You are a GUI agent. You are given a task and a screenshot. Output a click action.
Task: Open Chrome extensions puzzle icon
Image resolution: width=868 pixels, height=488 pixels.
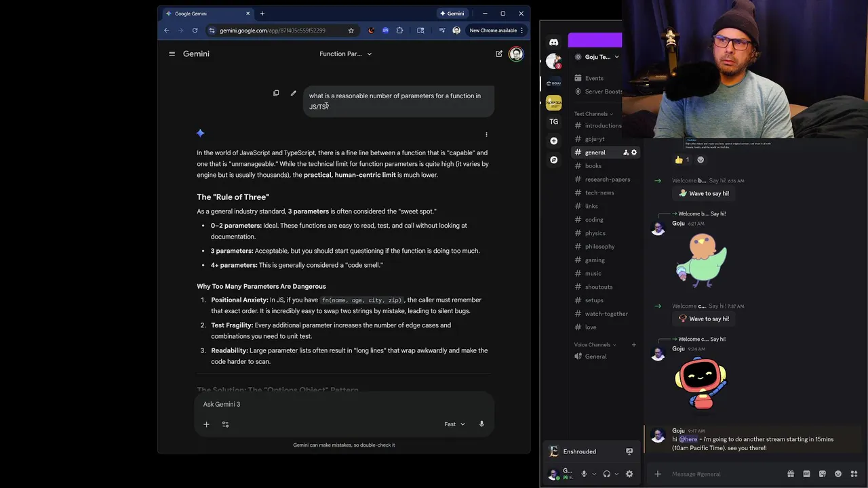[399, 30]
